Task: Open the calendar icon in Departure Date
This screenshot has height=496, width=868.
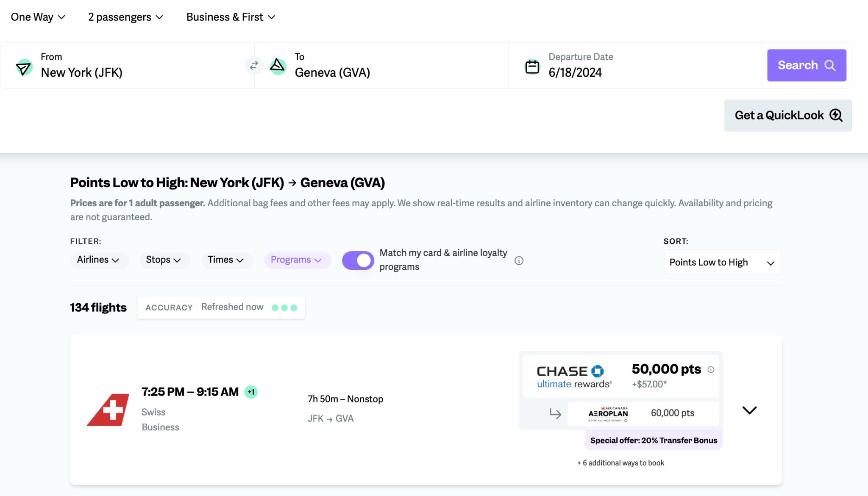Action: (531, 66)
